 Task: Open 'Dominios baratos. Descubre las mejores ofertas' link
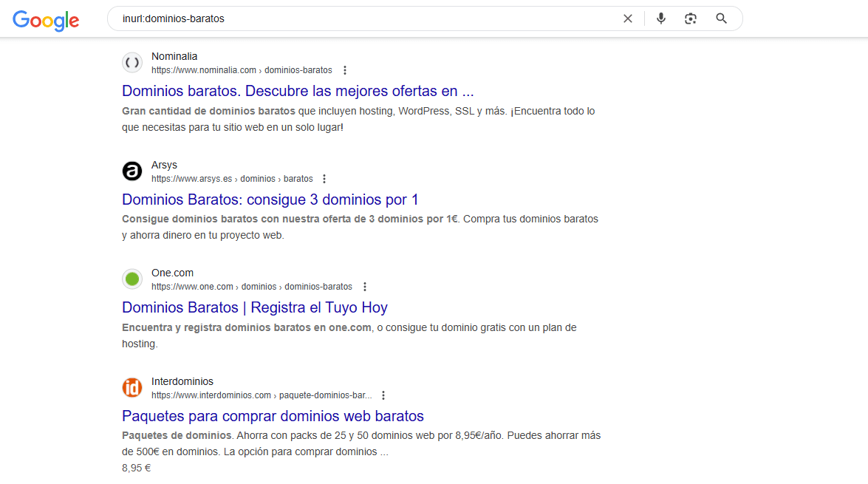pos(298,91)
